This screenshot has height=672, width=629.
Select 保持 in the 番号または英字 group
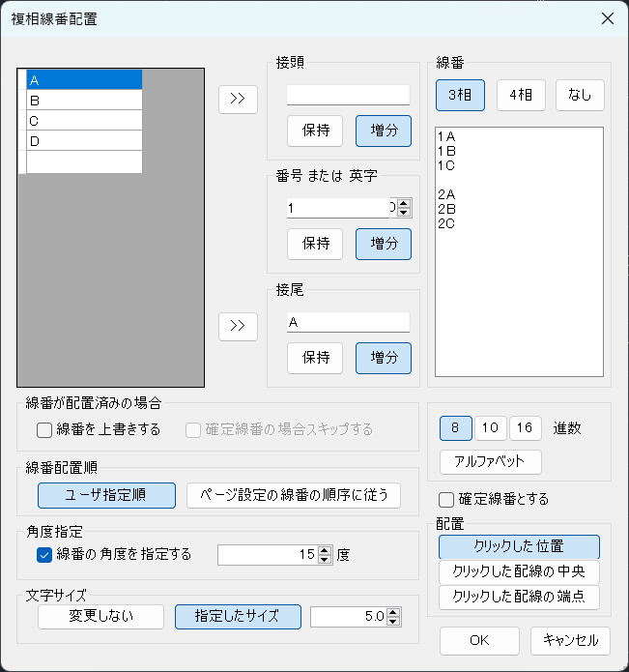(x=315, y=244)
